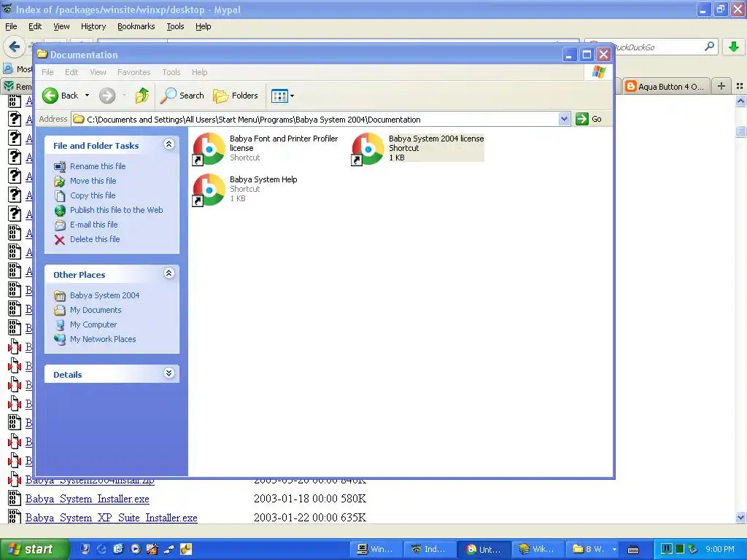Click the Go button next to address bar
The width and height of the screenshot is (747, 560).
[589, 119]
